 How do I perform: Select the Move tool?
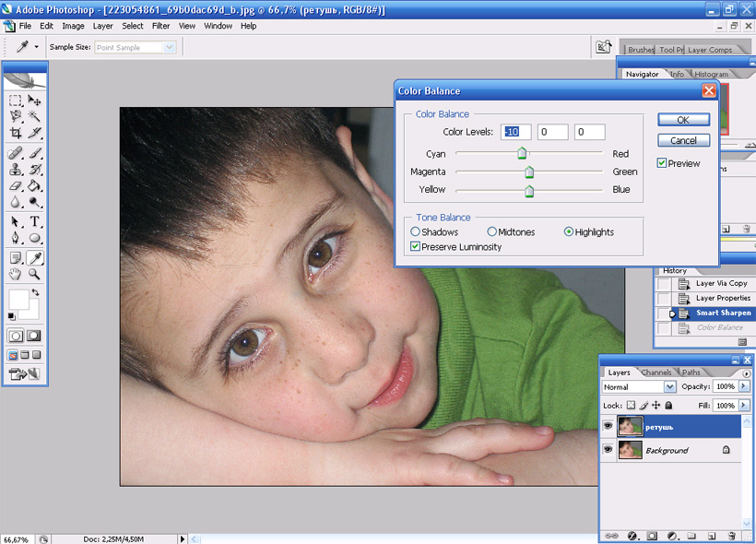click(x=34, y=101)
